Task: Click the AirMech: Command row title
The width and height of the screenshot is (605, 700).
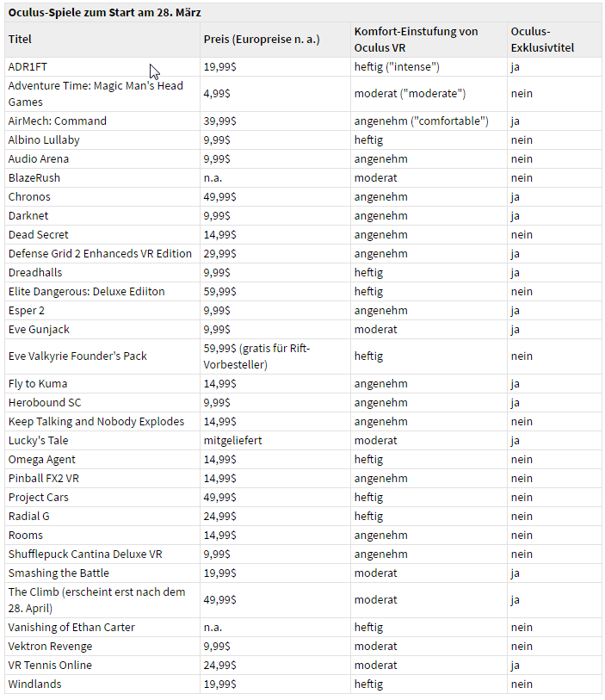Action: [57, 121]
